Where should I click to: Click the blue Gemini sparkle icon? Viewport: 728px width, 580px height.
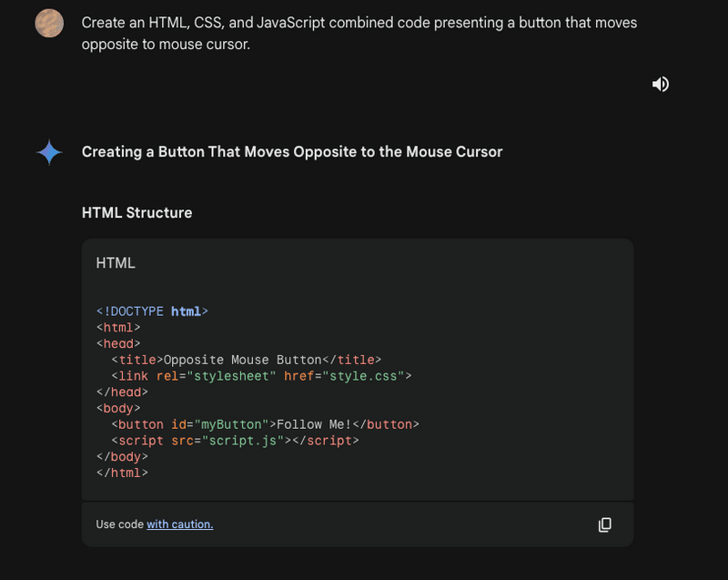coord(49,152)
